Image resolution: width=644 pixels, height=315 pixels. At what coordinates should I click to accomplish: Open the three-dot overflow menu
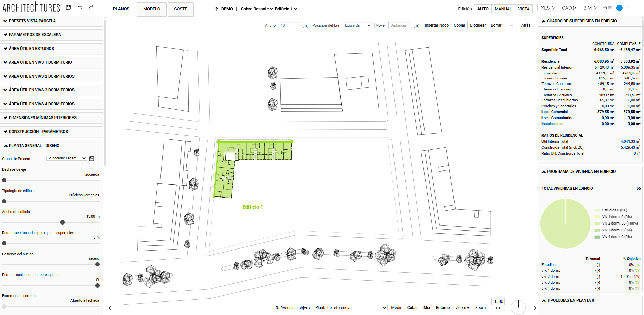(x=627, y=7)
